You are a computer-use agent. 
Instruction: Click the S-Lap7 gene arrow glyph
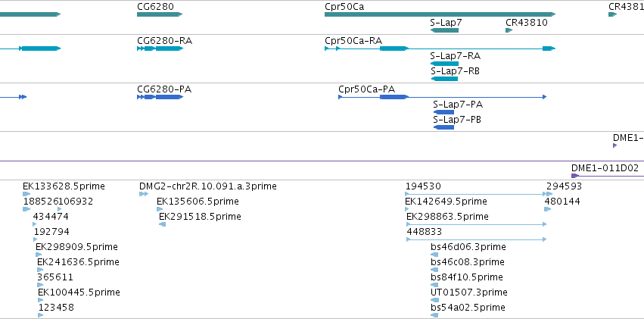(x=444, y=30)
